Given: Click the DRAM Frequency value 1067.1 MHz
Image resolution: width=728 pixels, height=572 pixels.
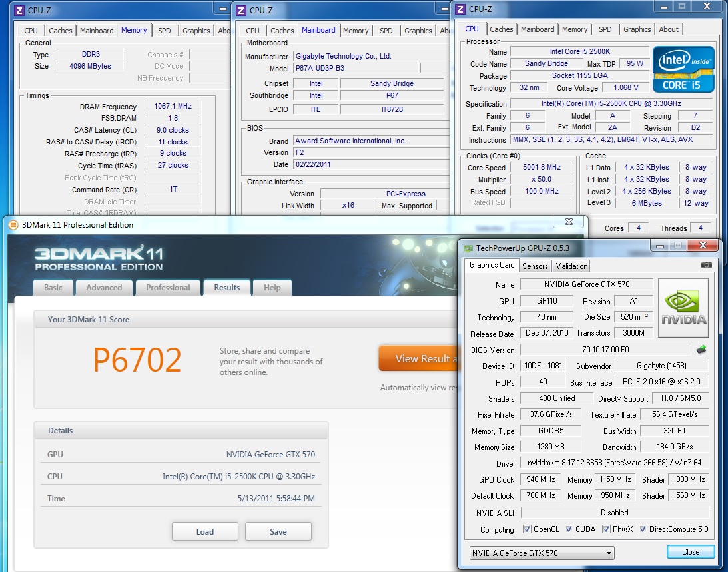Looking at the screenshot, I should pyautogui.click(x=173, y=107).
